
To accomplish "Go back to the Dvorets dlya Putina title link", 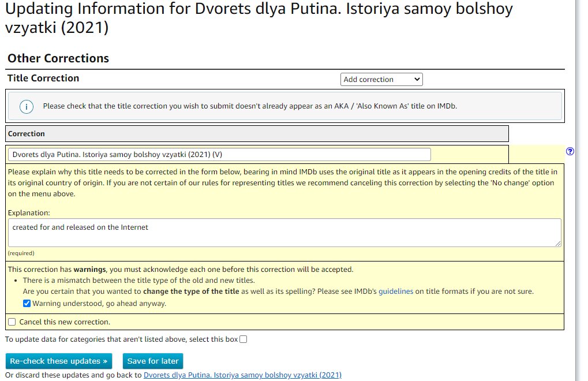I will [x=242, y=375].
